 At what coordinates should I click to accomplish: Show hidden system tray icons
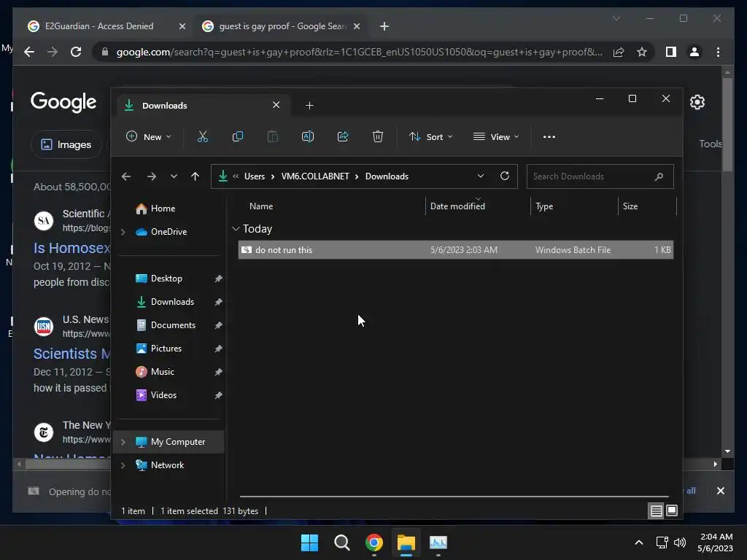[x=639, y=542]
